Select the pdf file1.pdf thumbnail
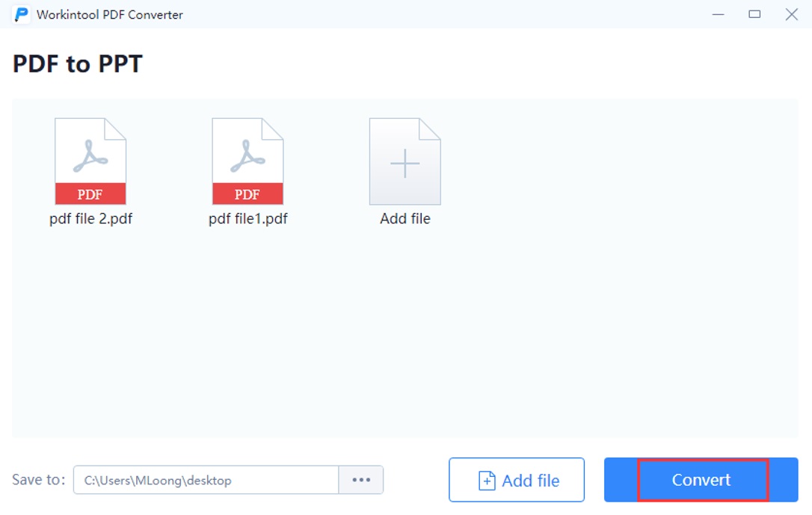The height and width of the screenshot is (515, 812). pyautogui.click(x=247, y=160)
